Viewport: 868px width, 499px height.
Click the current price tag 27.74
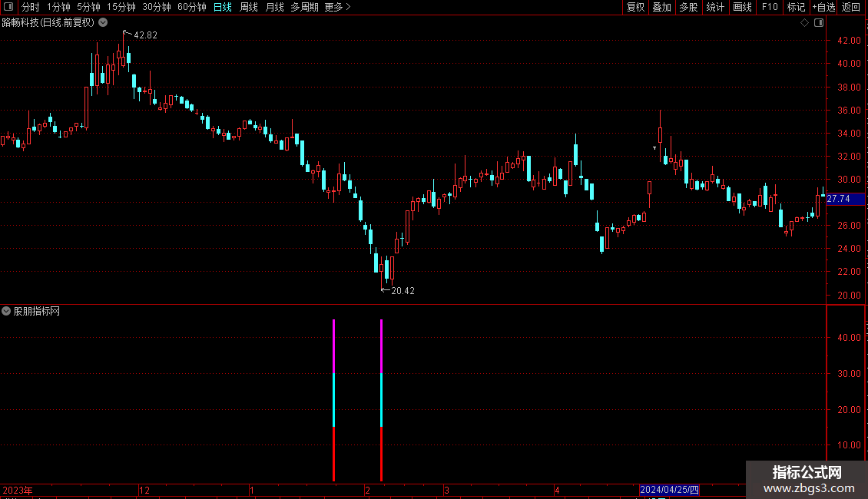pyautogui.click(x=845, y=199)
